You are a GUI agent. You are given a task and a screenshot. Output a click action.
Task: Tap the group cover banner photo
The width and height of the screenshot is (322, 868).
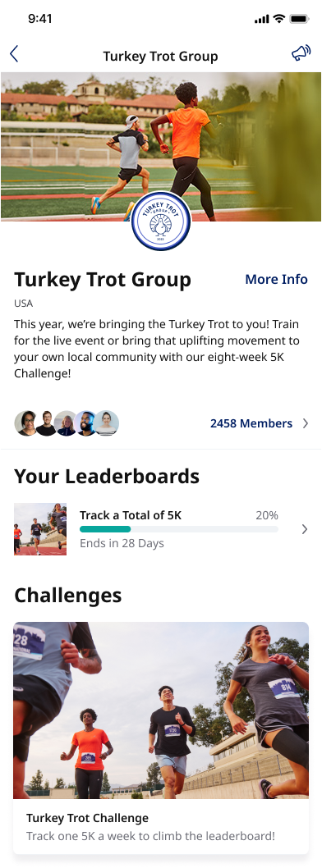(x=161, y=147)
